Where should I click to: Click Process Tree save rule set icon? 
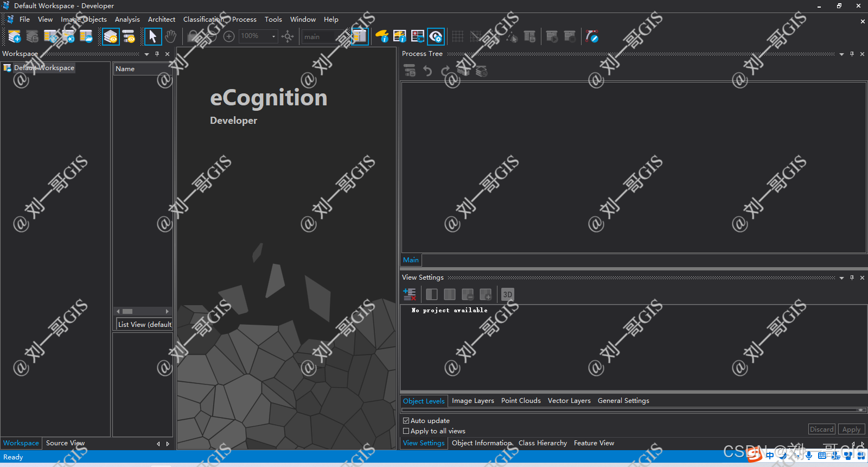tap(410, 71)
